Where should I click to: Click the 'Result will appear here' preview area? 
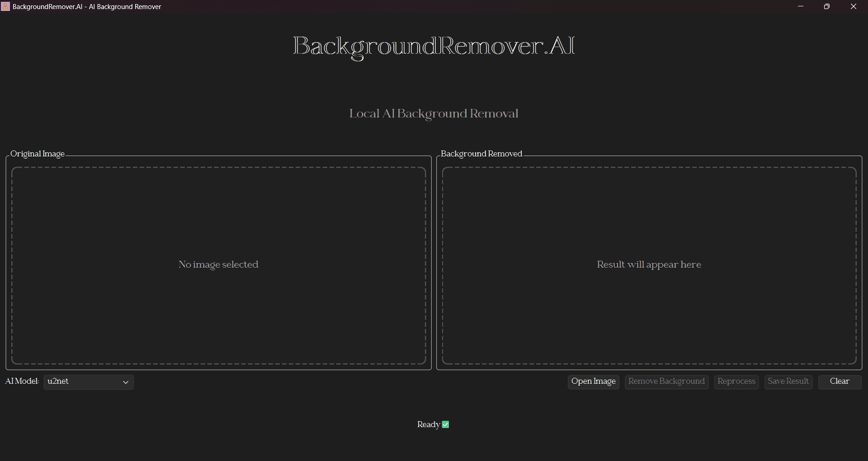649,265
